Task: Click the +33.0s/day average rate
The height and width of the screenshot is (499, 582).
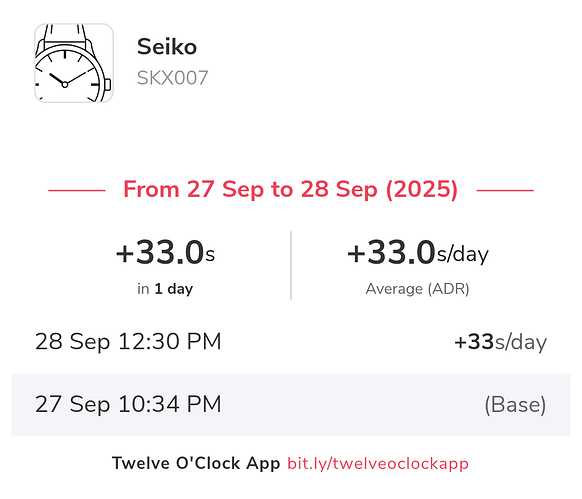Action: pyautogui.click(x=418, y=252)
